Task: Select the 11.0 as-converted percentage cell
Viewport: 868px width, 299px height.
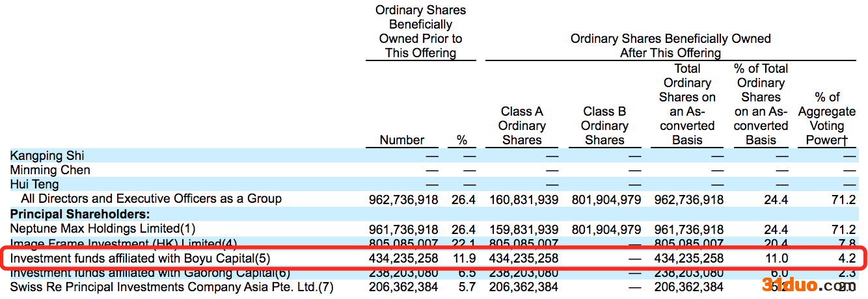Action: 776,259
